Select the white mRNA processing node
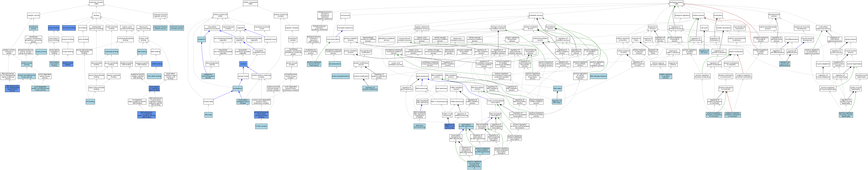 [457, 101]
